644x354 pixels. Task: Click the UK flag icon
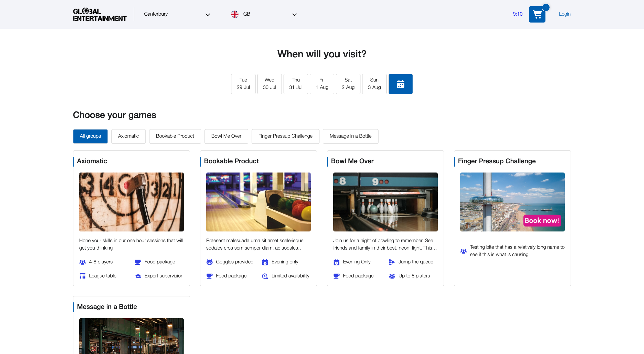coord(234,14)
